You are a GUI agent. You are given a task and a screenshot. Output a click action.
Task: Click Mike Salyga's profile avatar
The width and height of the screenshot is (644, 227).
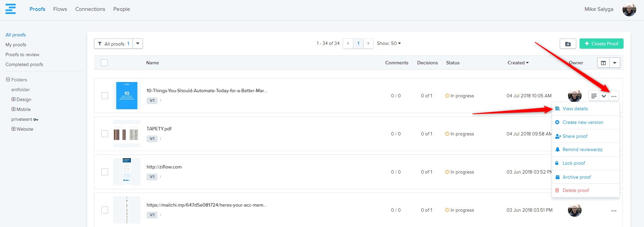click(x=629, y=10)
